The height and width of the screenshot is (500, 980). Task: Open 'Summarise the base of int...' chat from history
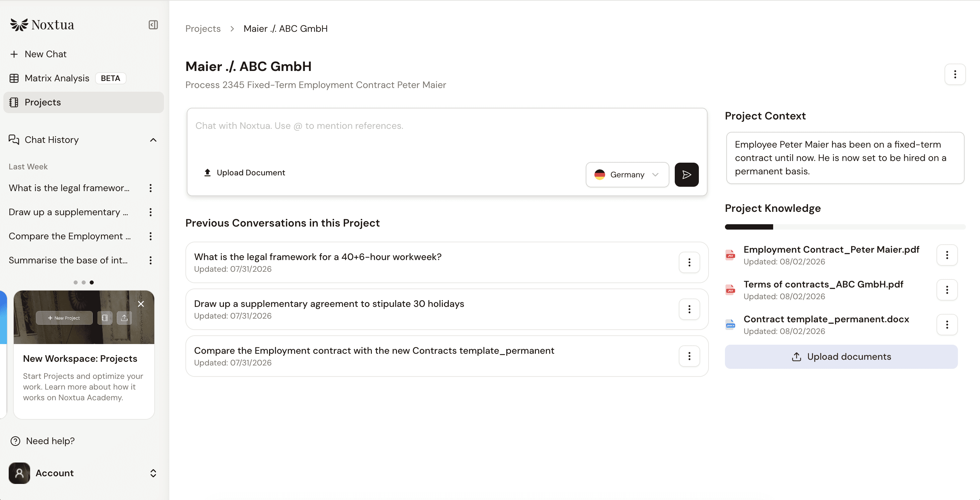[69, 260]
